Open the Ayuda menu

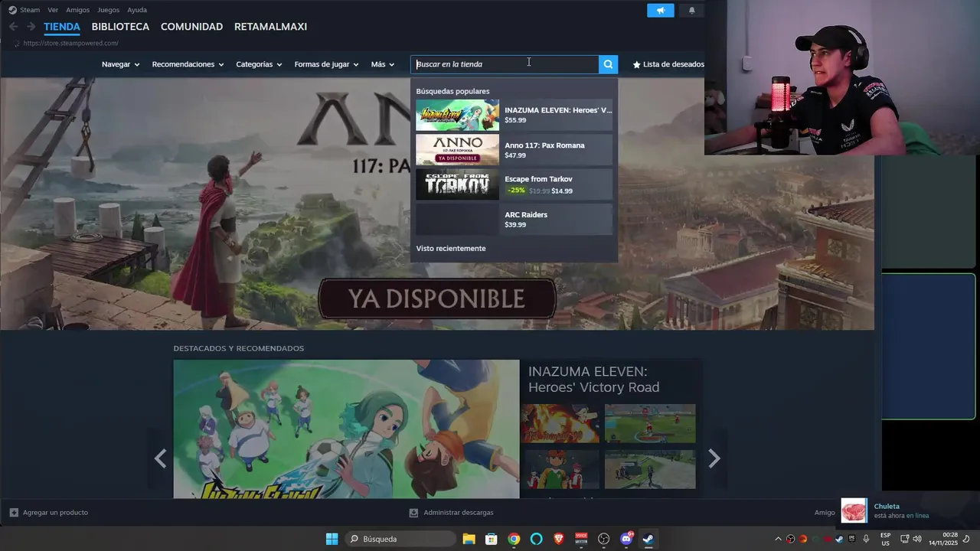tap(137, 10)
